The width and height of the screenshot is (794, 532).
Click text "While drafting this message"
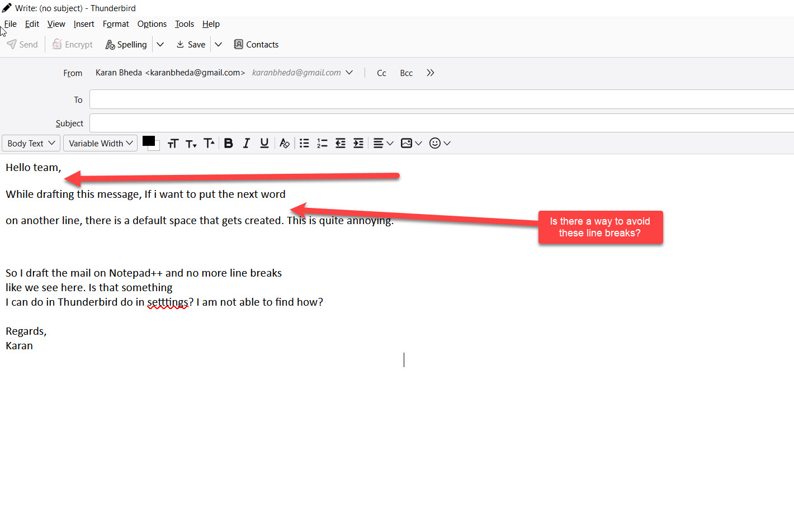pyautogui.click(x=73, y=194)
